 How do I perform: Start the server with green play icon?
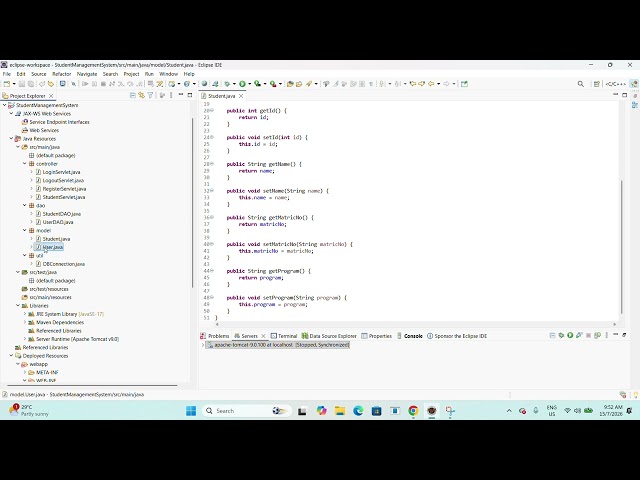(x=570, y=336)
